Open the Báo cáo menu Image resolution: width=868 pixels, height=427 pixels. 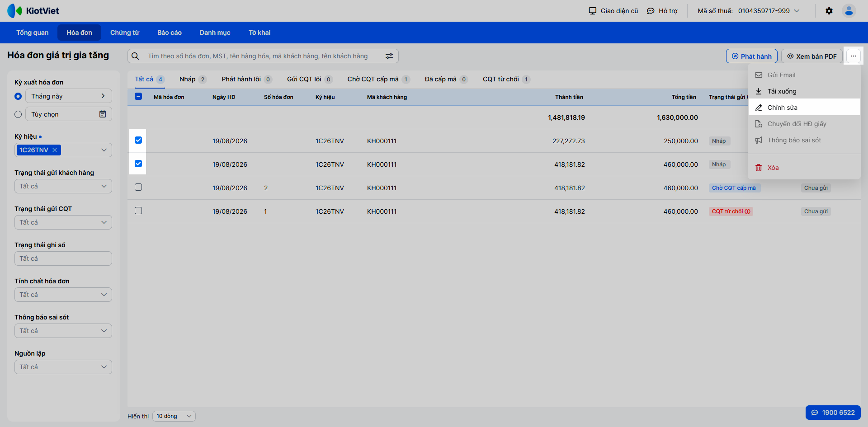(170, 33)
